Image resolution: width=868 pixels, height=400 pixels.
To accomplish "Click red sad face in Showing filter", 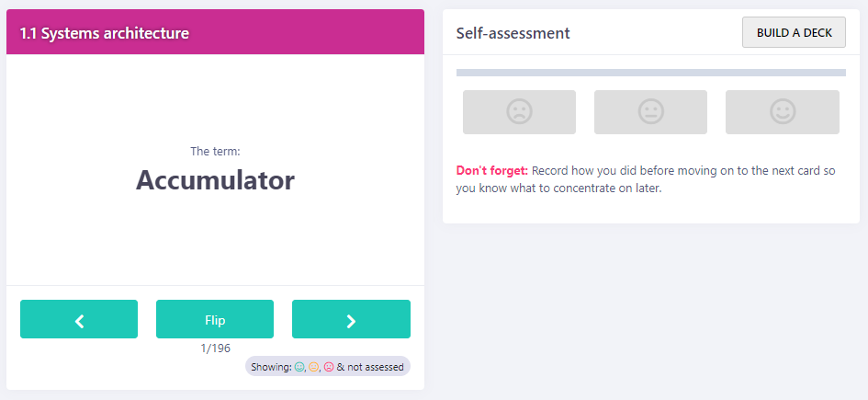I will coord(329,367).
